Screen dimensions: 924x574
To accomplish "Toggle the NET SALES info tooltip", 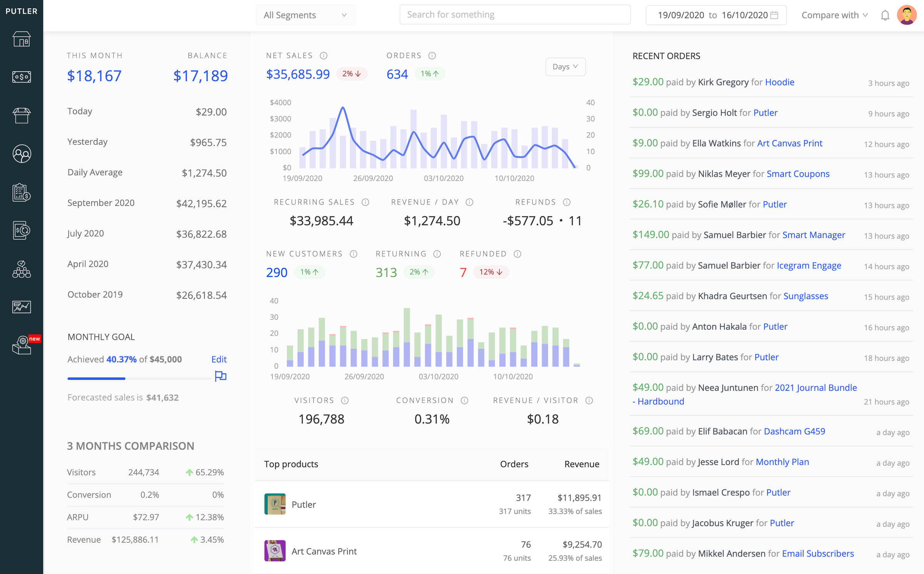I will [x=324, y=55].
